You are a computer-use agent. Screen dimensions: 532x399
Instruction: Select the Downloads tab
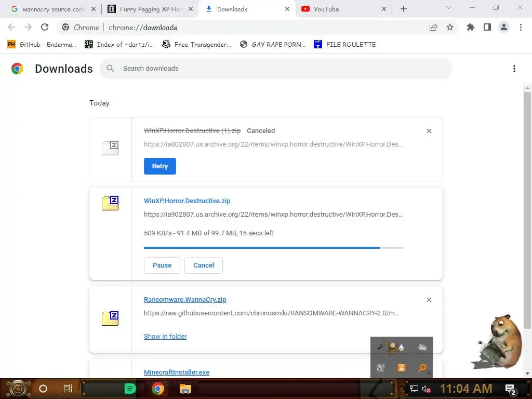pos(248,9)
